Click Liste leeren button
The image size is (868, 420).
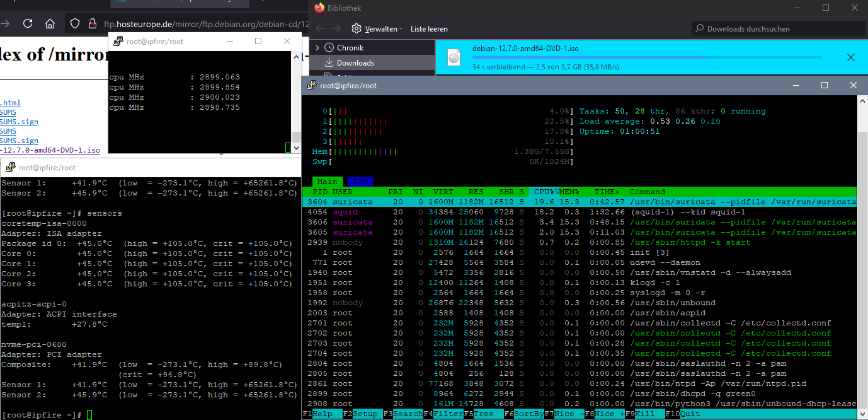point(429,28)
